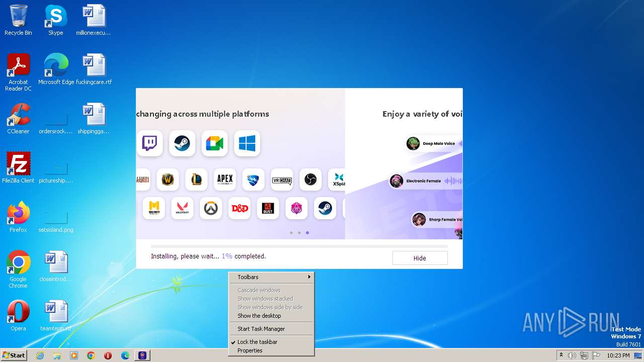Click the pink D20 dice icon
Screen dimensions: 644x362
[296, 208]
